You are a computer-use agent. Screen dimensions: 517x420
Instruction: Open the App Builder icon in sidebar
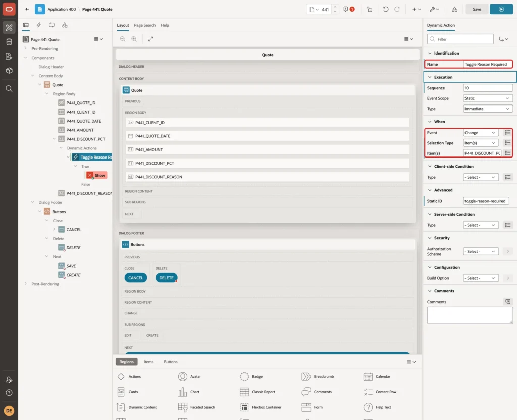point(9,28)
